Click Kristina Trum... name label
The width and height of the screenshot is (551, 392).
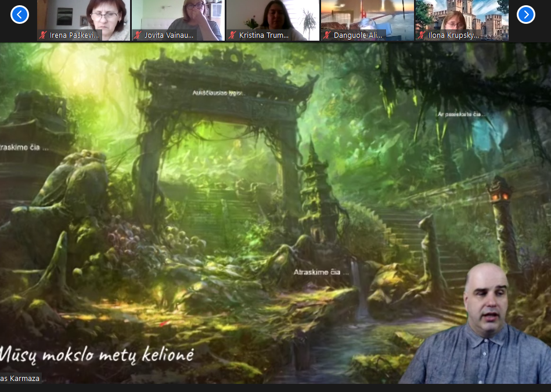264,35
